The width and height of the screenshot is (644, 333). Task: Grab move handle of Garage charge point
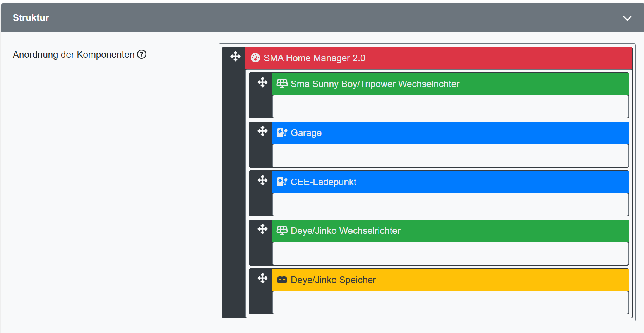click(262, 131)
